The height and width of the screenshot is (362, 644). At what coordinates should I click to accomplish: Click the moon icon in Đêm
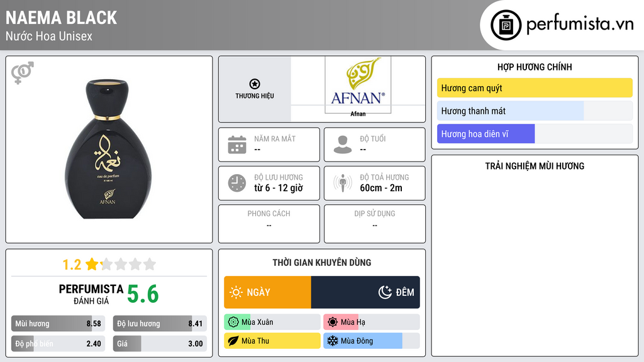[x=385, y=292]
